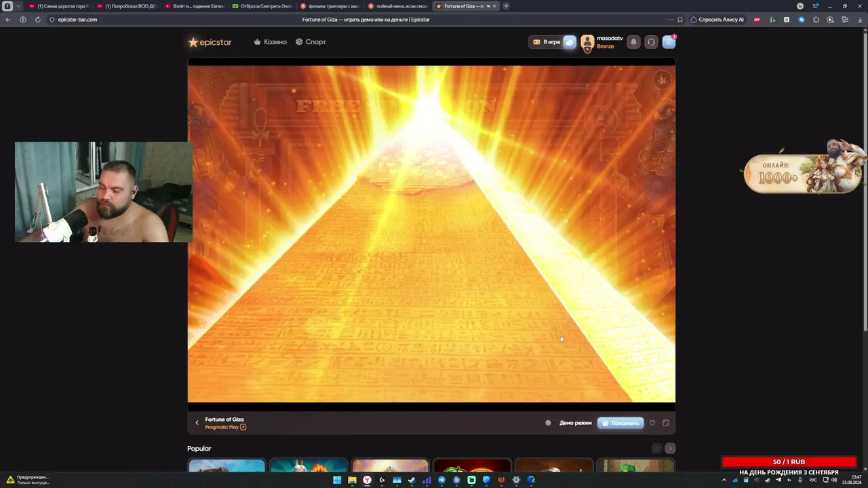This screenshot has height=488, width=868.
Task: Switch to the фильмы триллеры tab
Action: [330, 6]
